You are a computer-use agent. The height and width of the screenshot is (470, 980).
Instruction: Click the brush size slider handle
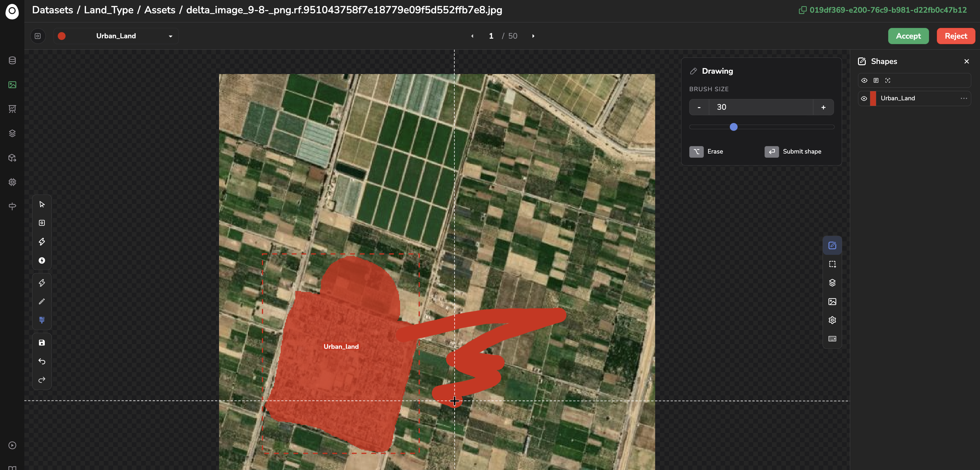tap(733, 127)
